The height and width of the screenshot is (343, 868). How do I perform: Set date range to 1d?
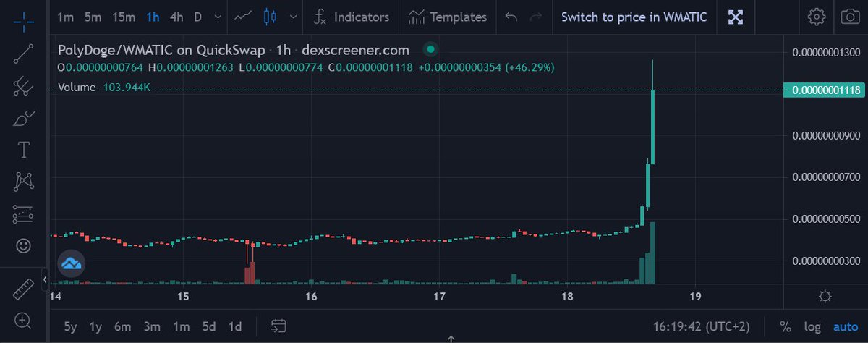pos(235,326)
